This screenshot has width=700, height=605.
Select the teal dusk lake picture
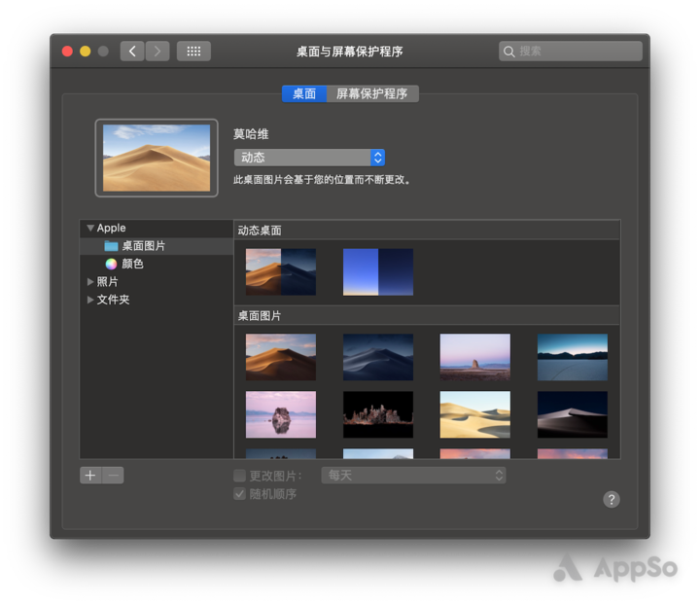[573, 357]
